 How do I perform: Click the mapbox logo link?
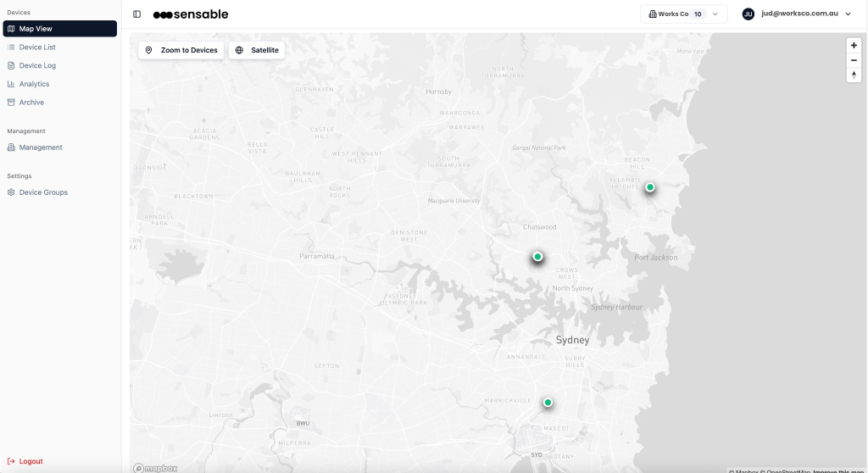pos(155,468)
